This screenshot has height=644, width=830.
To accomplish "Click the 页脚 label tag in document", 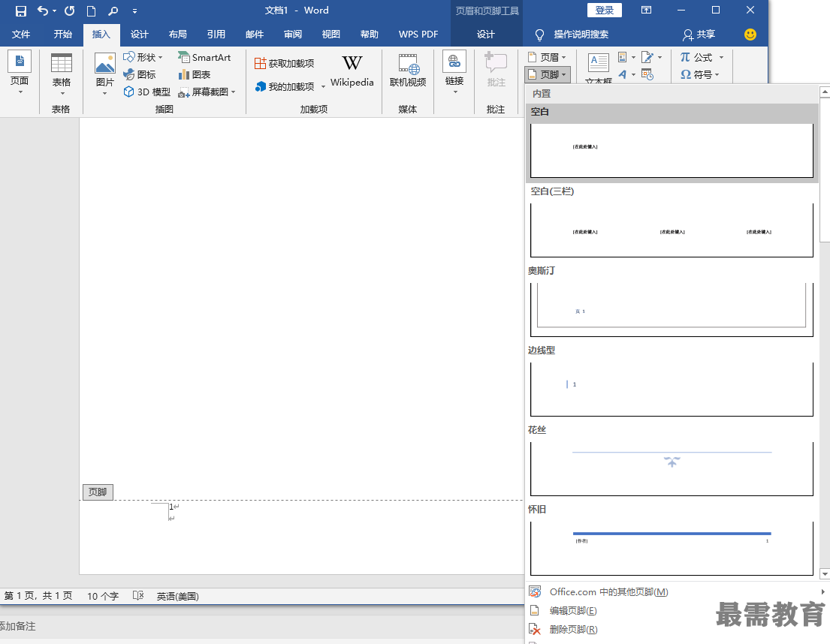I will tap(98, 492).
